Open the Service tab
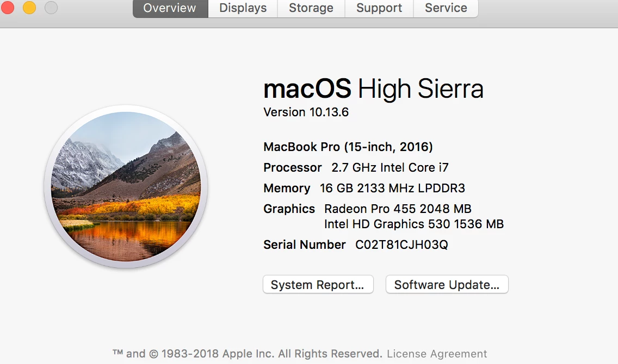The height and width of the screenshot is (364, 618). [x=446, y=8]
